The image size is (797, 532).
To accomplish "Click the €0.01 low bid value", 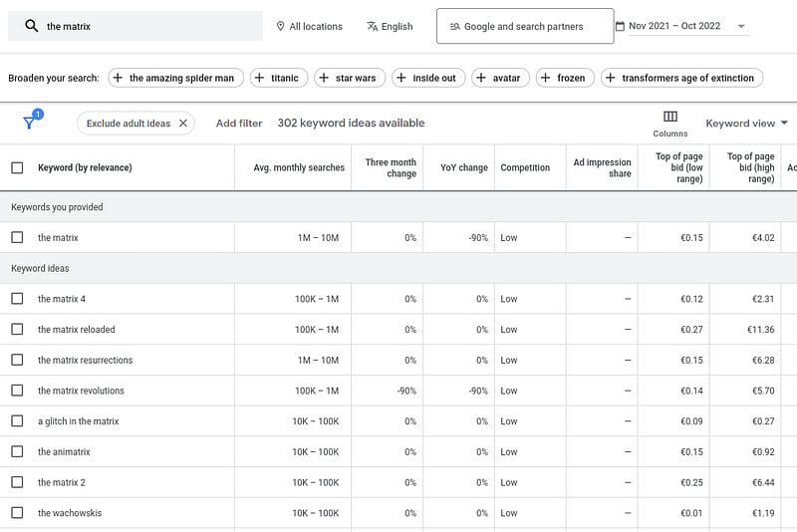I will [x=691, y=513].
